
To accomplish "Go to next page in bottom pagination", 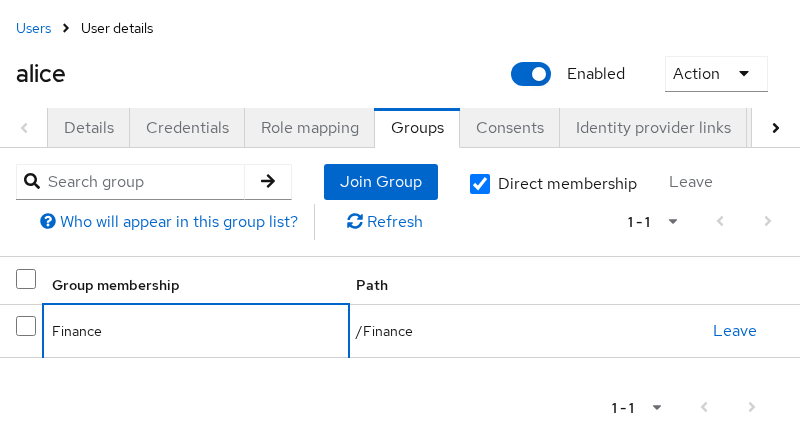I will coord(752,407).
